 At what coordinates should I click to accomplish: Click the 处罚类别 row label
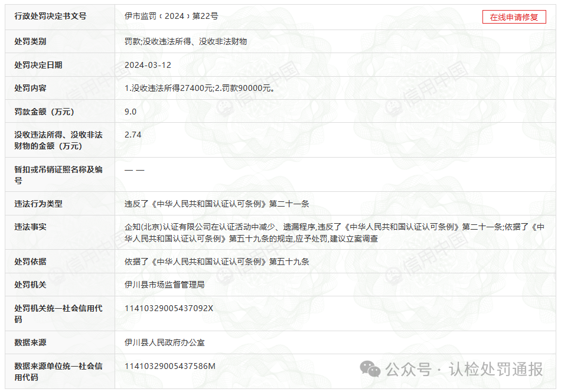point(30,41)
